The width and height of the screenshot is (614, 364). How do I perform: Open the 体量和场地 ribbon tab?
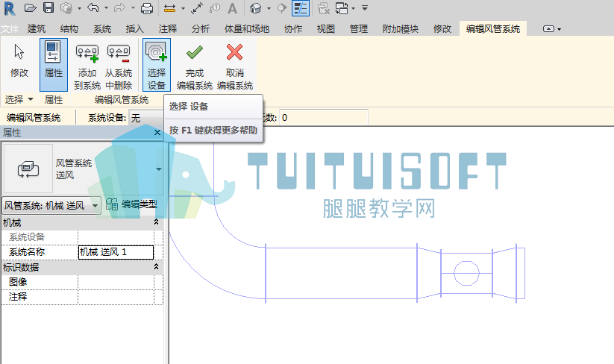247,29
